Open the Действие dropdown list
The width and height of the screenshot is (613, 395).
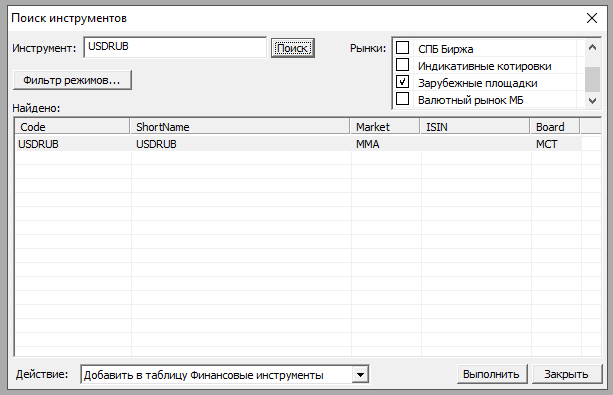tap(360, 375)
